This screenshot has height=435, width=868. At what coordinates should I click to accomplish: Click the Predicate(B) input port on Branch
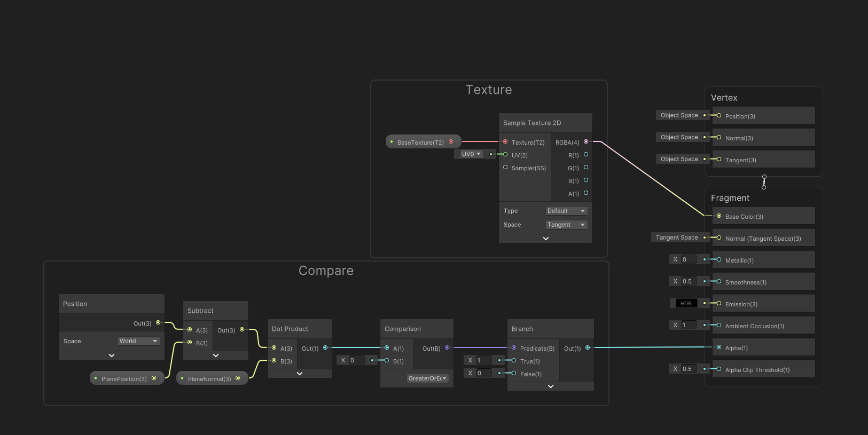click(x=514, y=348)
